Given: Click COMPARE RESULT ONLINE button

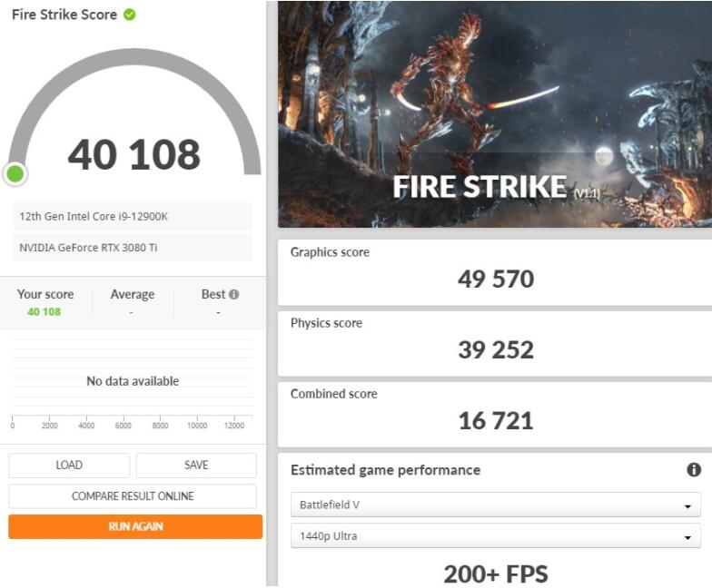Looking at the screenshot, I should pyautogui.click(x=133, y=496).
